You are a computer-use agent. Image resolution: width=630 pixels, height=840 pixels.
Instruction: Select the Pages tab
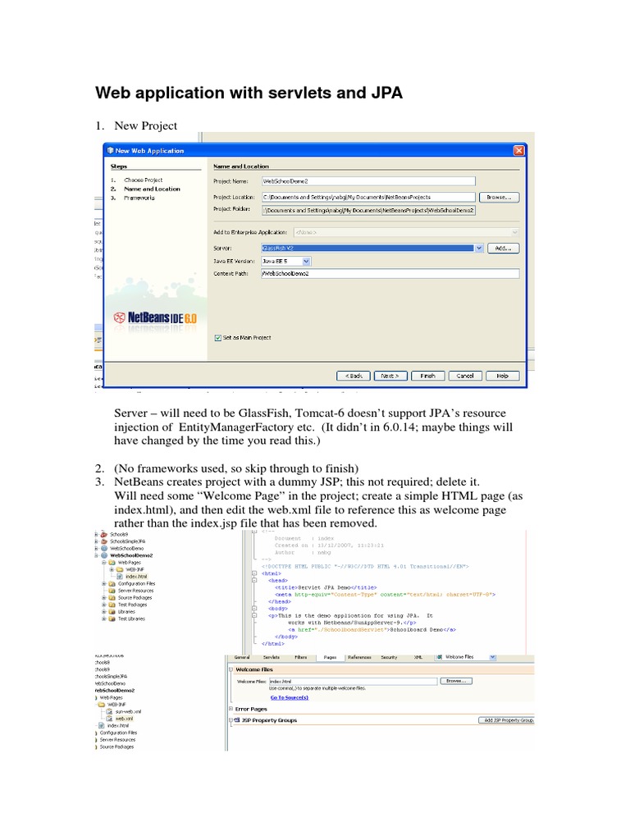tap(330, 657)
